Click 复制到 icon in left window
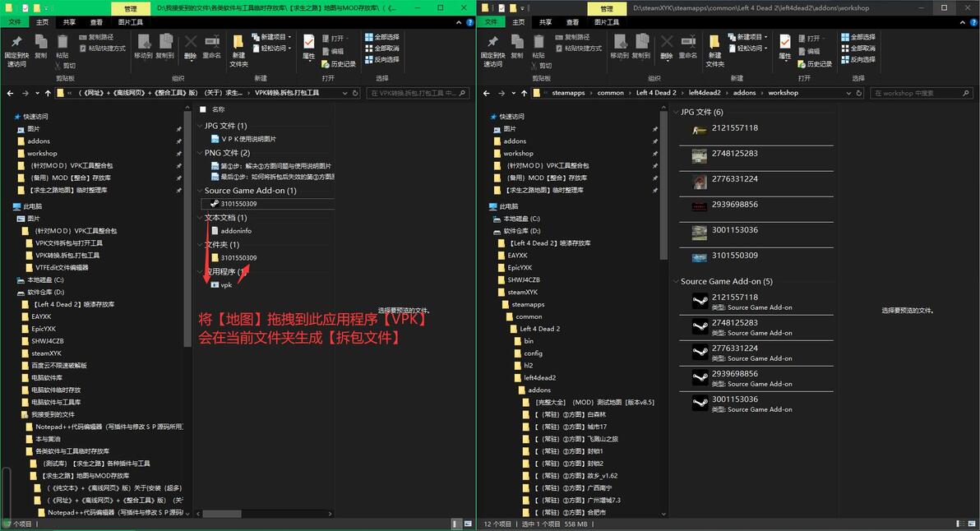 pos(165,47)
